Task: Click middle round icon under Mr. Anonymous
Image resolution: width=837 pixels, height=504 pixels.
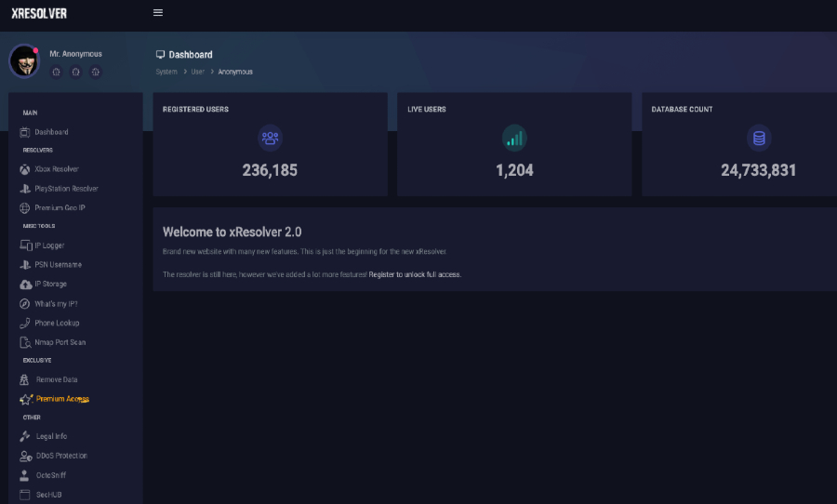Action: click(76, 72)
